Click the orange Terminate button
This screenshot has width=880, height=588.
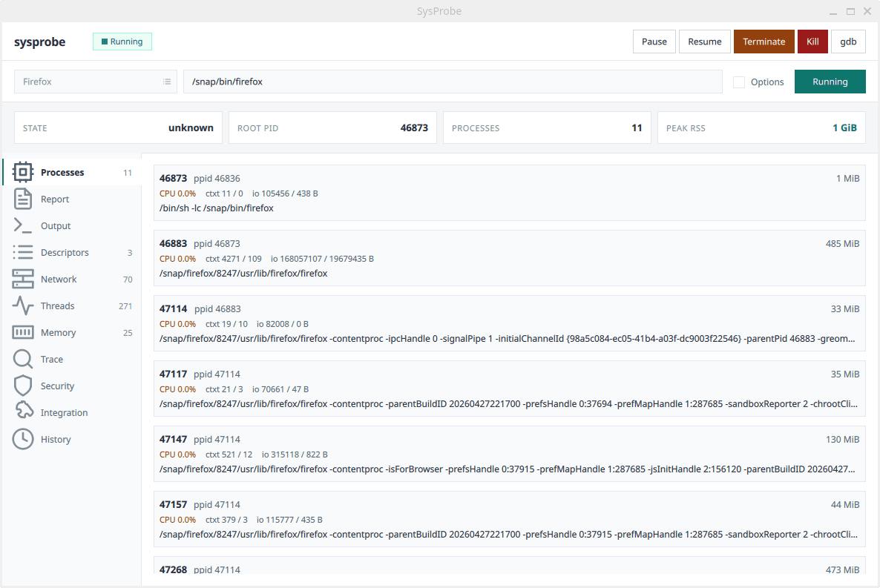pyautogui.click(x=764, y=42)
